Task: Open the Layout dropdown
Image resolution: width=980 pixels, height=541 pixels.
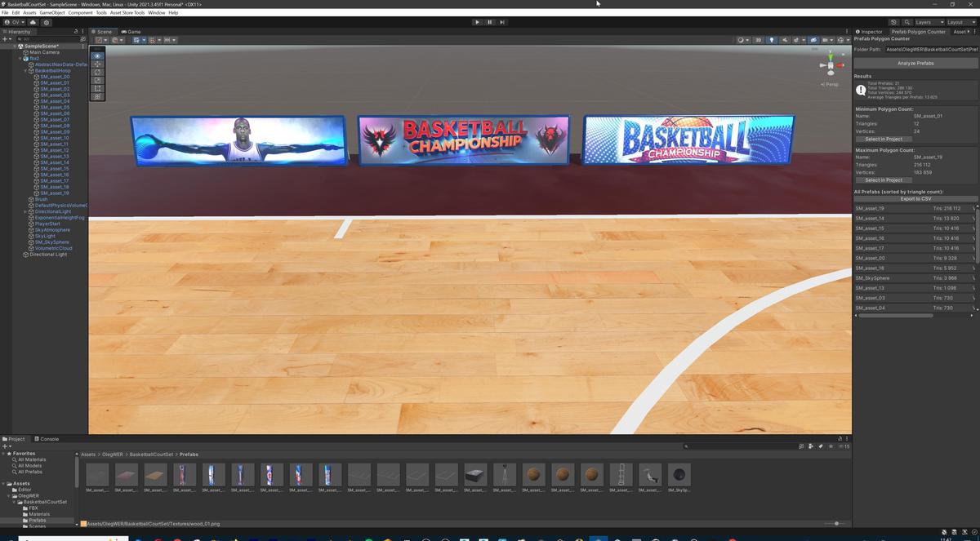Action: (x=960, y=22)
